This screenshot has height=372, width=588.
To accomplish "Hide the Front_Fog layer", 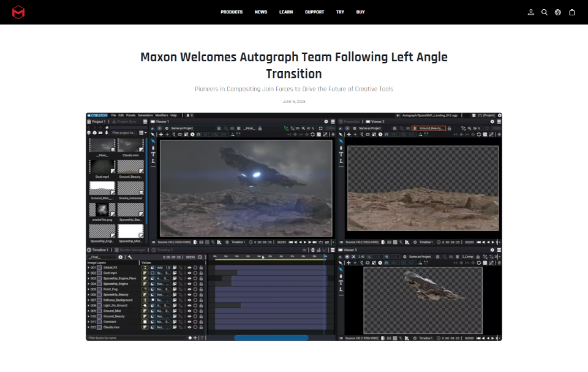I will [189, 289].
